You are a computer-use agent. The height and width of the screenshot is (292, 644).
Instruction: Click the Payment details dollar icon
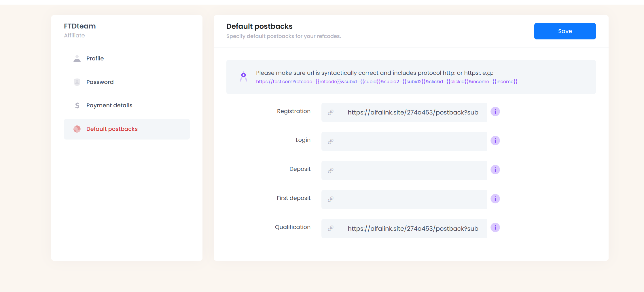[x=77, y=106]
